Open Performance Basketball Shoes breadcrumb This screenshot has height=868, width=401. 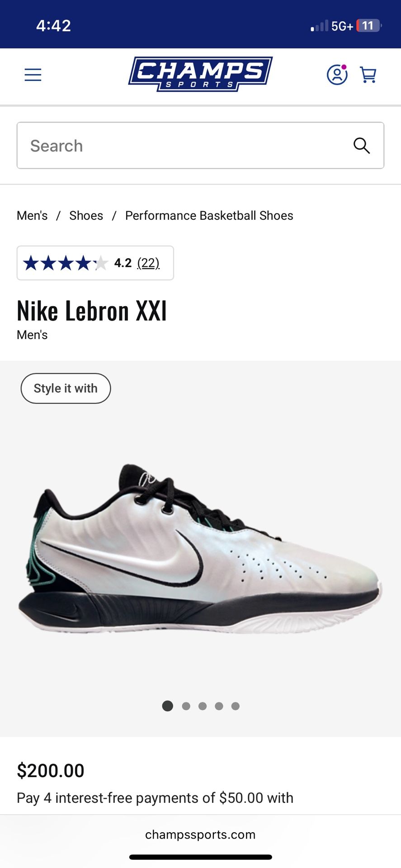(x=209, y=216)
